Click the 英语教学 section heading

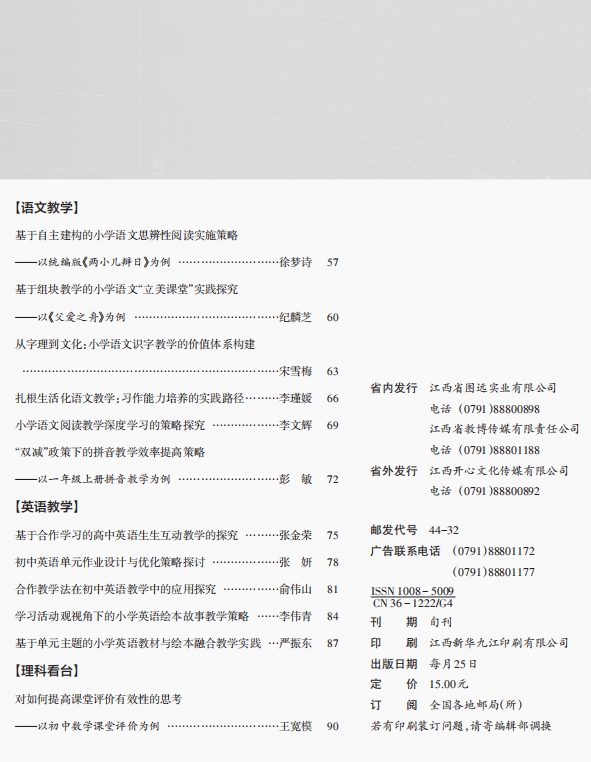click(46, 507)
